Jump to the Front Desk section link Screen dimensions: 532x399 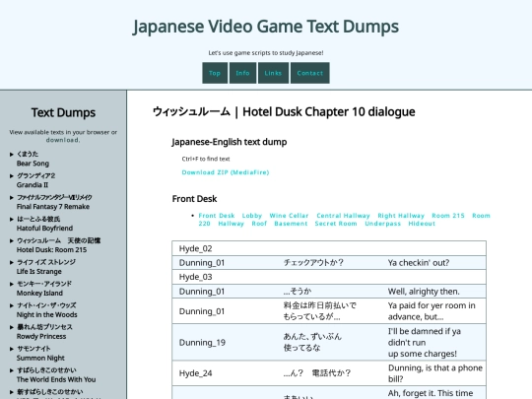(x=217, y=216)
